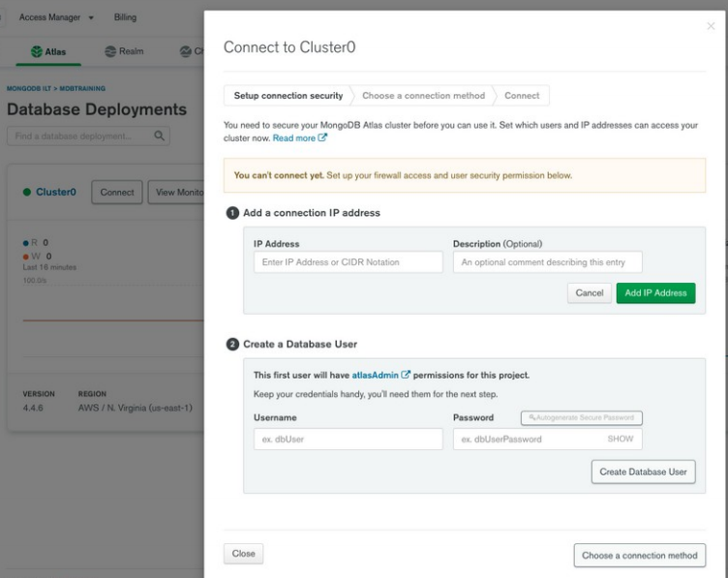Close the dialog with the X icon

pos(712,26)
